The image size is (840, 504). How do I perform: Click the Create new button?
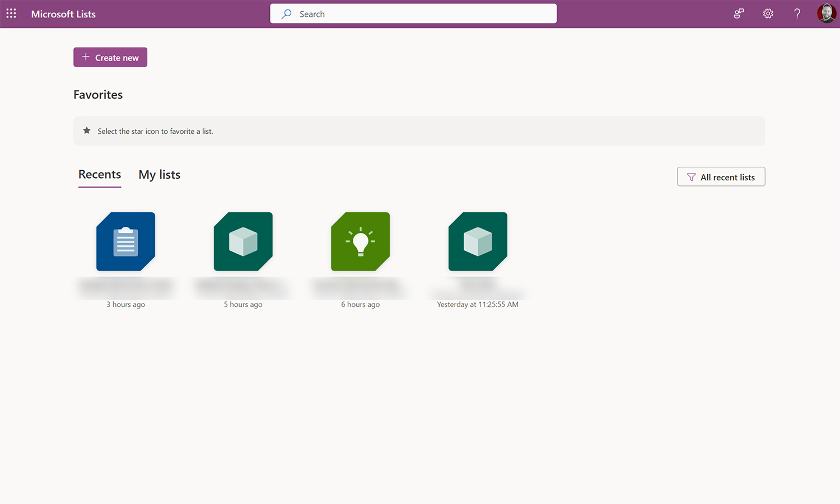click(x=110, y=57)
